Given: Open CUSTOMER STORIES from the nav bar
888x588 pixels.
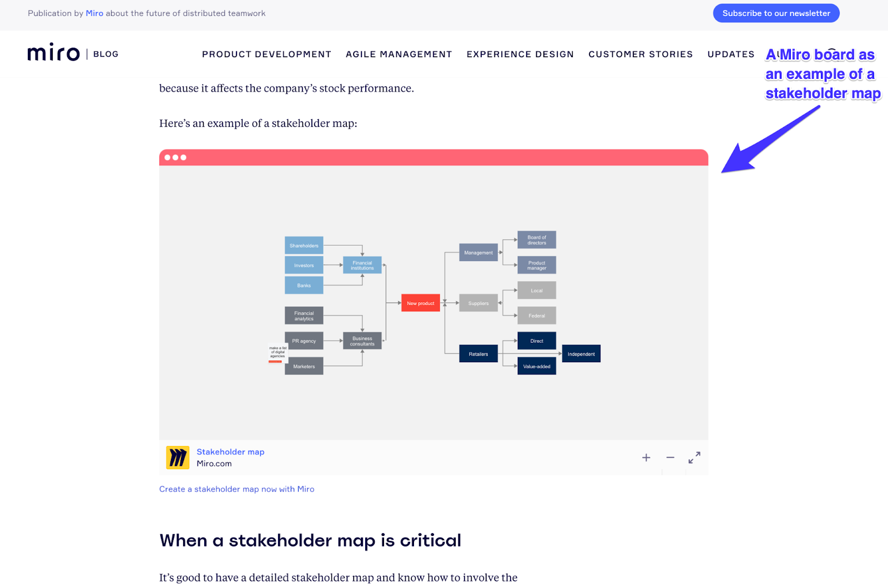Looking at the screenshot, I should tap(640, 54).
